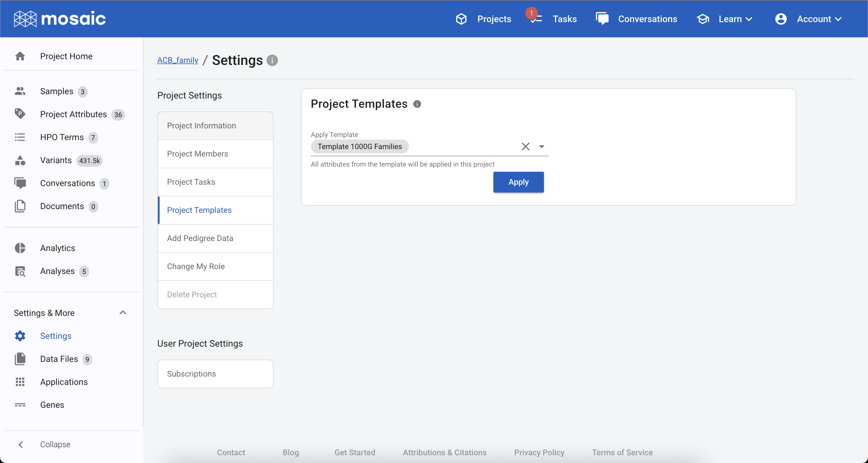Collapse the Settings & More section
The height and width of the screenshot is (463, 868).
(x=123, y=312)
